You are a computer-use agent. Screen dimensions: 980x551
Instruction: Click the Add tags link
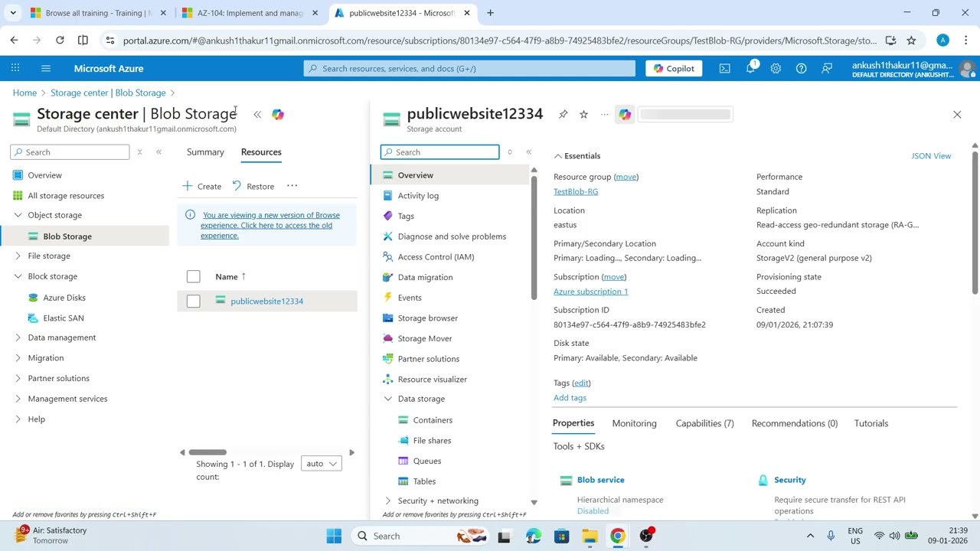tap(570, 398)
